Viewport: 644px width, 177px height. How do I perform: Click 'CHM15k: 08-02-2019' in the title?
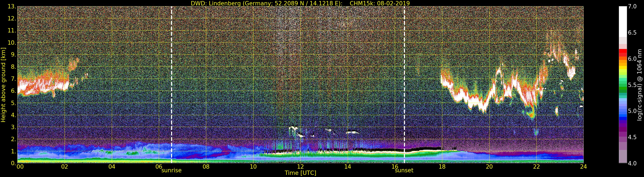click(380, 3)
